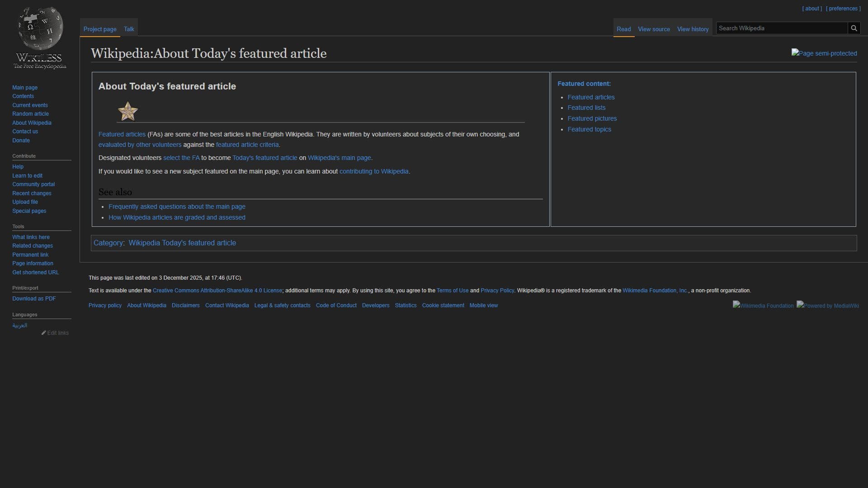This screenshot has width=868, height=488.
Task: Open select the FA link
Action: click(x=181, y=158)
